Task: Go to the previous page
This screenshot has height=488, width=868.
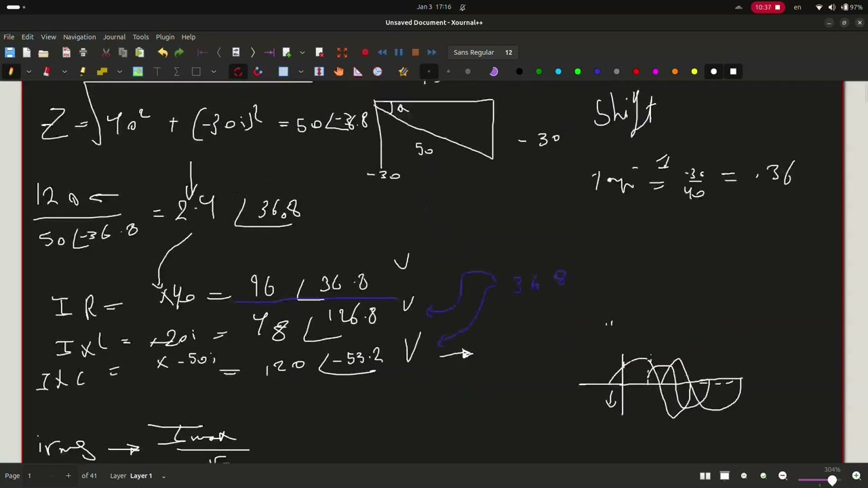Action: (x=218, y=52)
